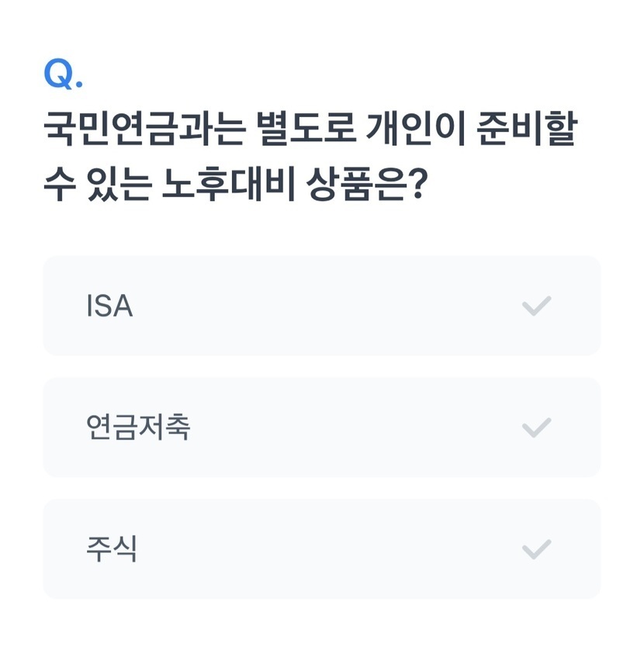
Task: Select the ISA answer option
Action: (x=321, y=306)
